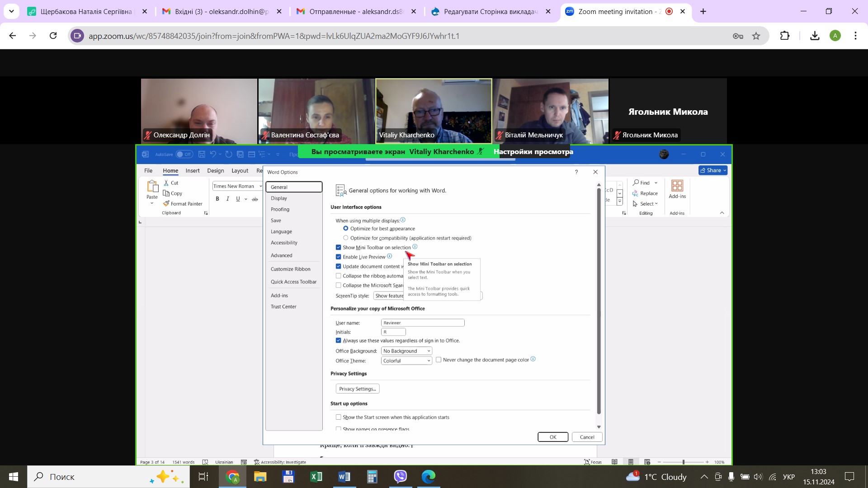Open File Explorer from the taskbar
Viewport: 868px width, 488px height.
coord(260,476)
